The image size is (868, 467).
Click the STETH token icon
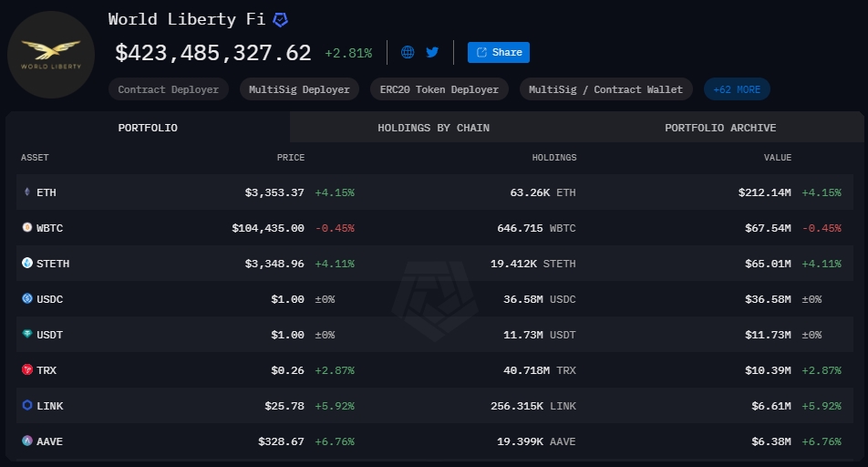26,264
